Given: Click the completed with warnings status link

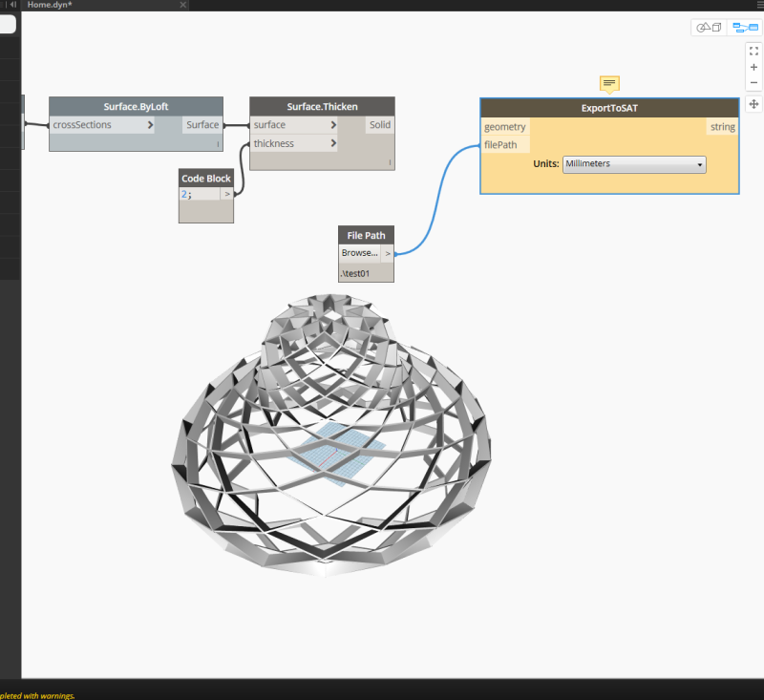Looking at the screenshot, I should (x=36, y=696).
